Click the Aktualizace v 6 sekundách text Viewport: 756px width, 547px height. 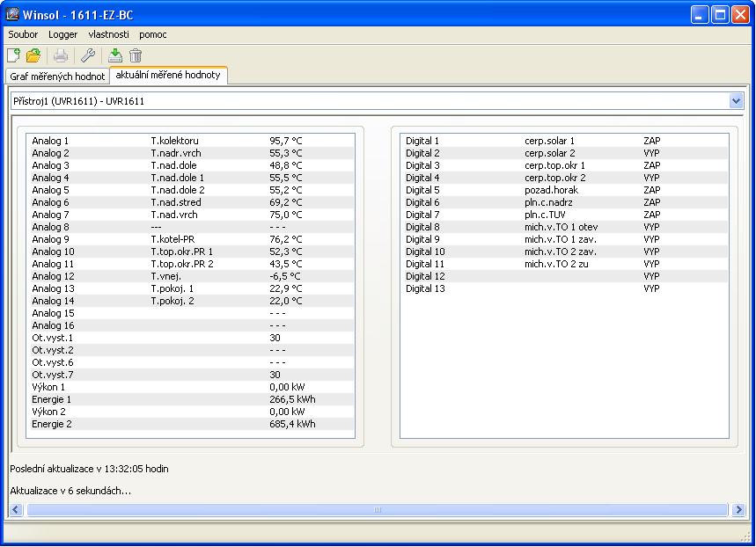coord(70,491)
